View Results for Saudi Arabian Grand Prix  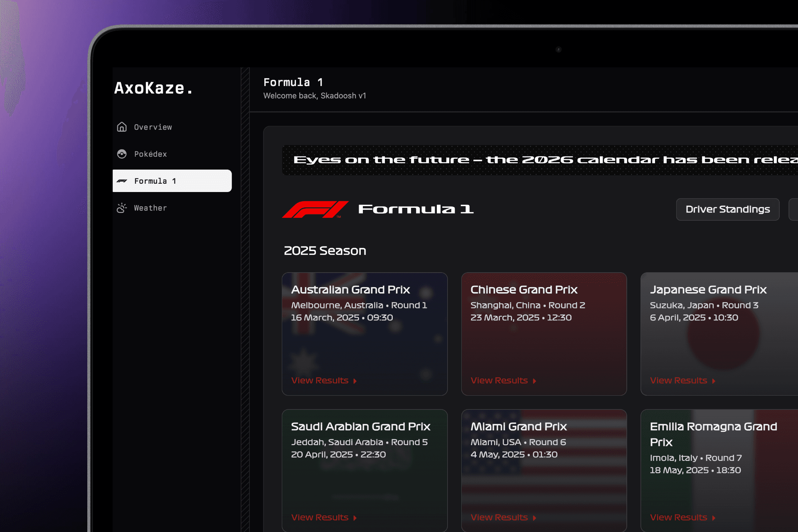pyautogui.click(x=320, y=517)
